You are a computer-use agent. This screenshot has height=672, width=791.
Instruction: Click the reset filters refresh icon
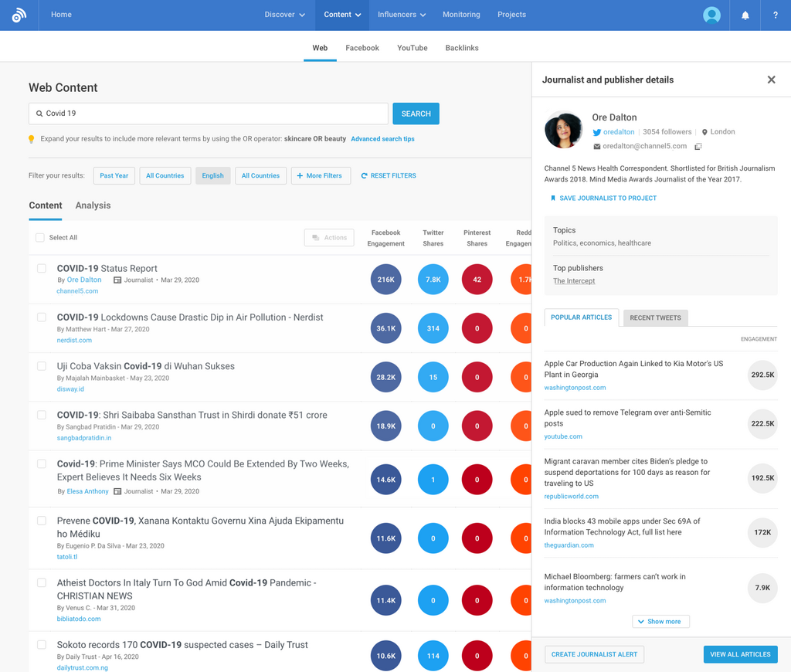(365, 176)
